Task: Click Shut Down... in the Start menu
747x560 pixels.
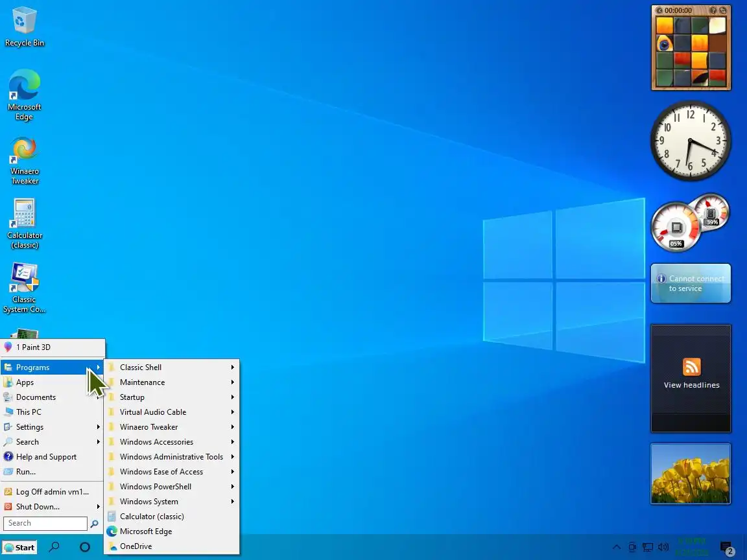Action: pos(53,507)
